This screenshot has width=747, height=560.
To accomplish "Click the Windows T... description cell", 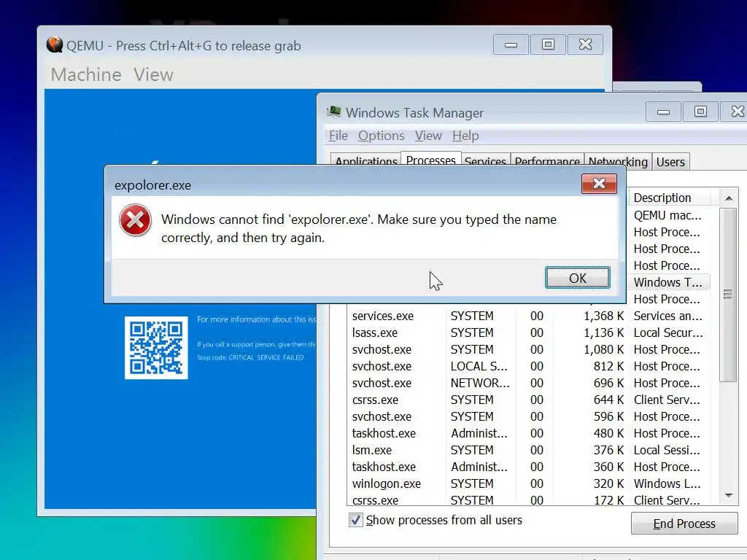I will [x=667, y=282].
